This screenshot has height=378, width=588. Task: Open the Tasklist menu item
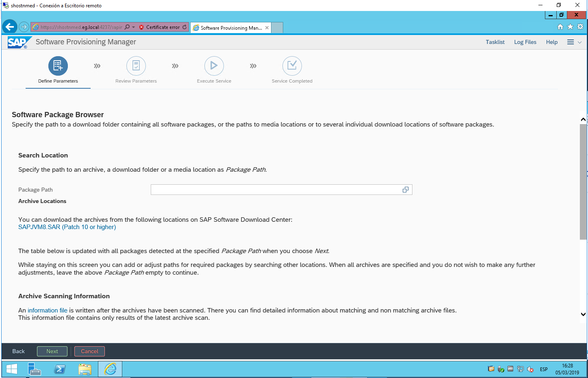pyautogui.click(x=495, y=42)
